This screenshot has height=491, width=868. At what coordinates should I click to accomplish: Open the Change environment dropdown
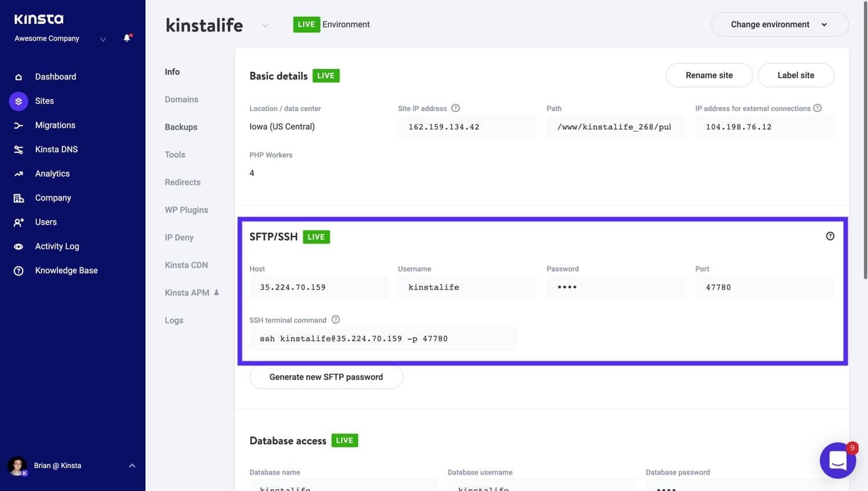[x=779, y=24]
